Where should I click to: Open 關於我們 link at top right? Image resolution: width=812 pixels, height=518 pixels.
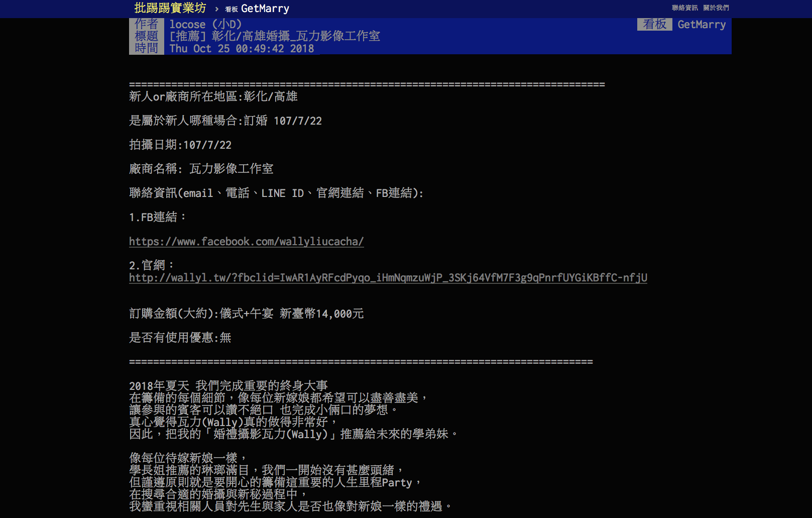coord(716,8)
